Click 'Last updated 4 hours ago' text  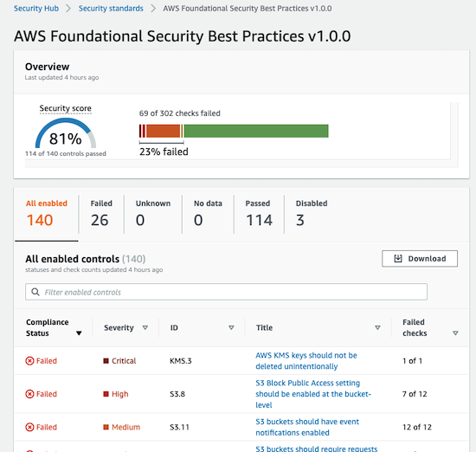pos(62,77)
